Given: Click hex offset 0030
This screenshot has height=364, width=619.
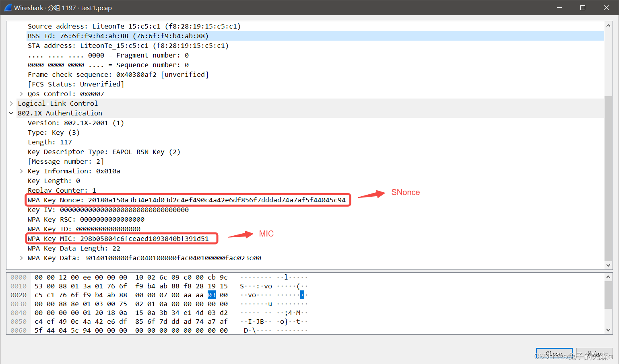Looking at the screenshot, I should coord(19,304).
